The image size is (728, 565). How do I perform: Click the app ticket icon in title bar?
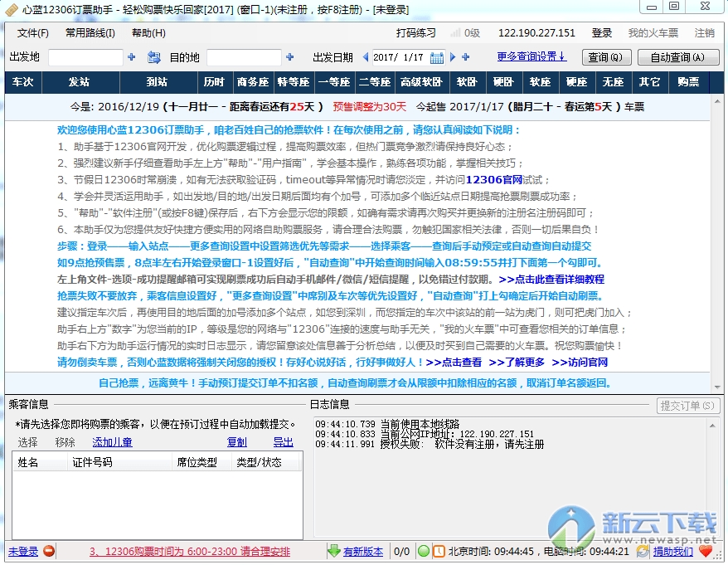coord(12,9)
